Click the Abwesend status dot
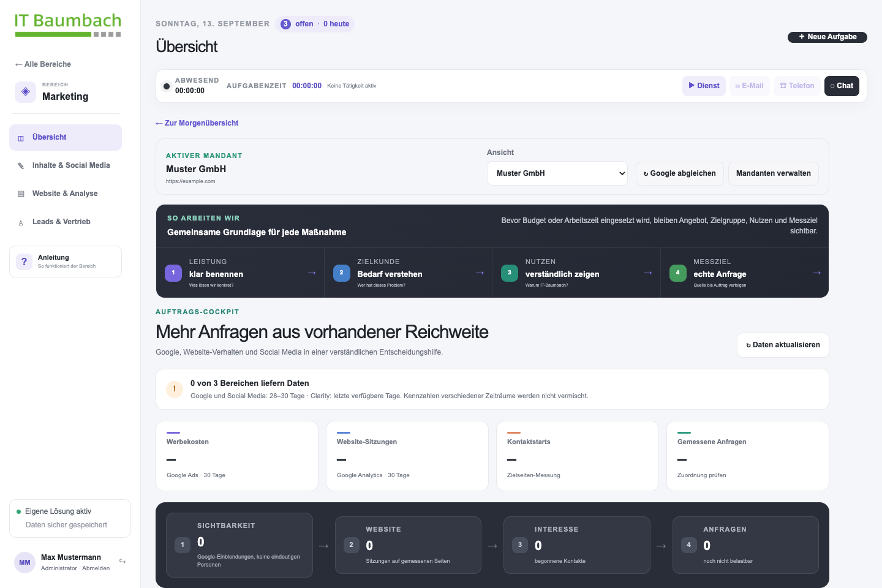The height and width of the screenshot is (588, 882). [167, 86]
